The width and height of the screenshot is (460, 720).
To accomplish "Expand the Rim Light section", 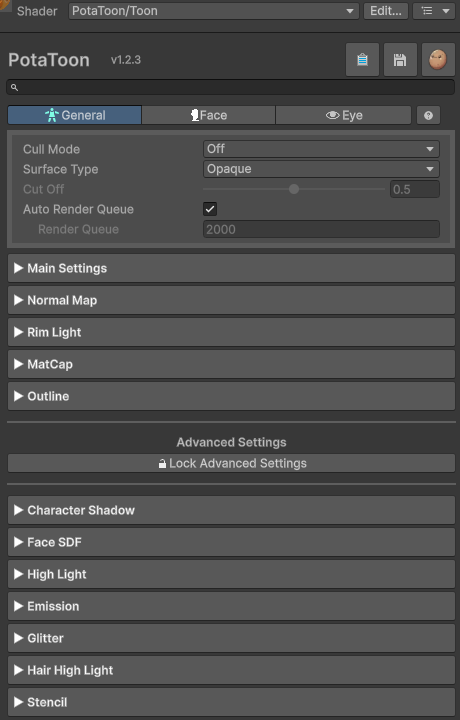I will (x=231, y=332).
